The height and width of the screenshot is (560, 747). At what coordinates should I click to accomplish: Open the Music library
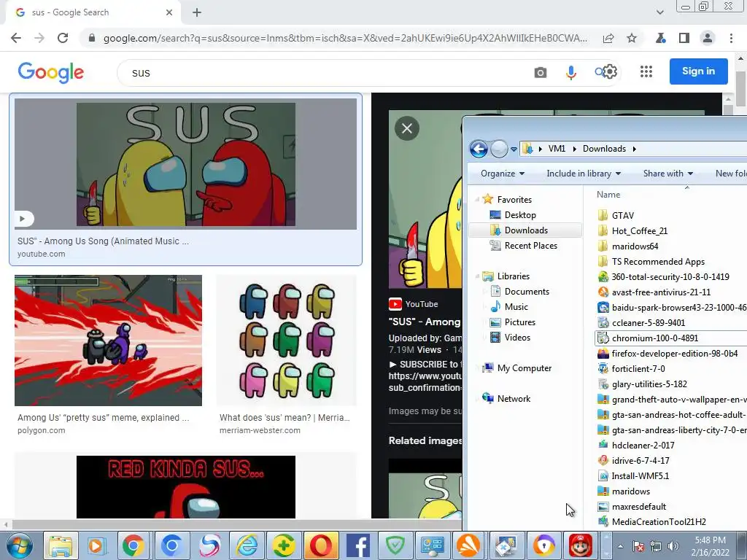[x=516, y=307]
